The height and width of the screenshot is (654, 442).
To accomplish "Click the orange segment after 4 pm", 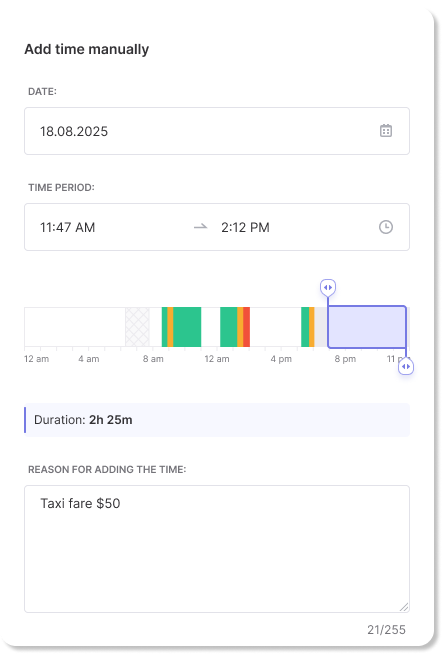I will coord(311,327).
